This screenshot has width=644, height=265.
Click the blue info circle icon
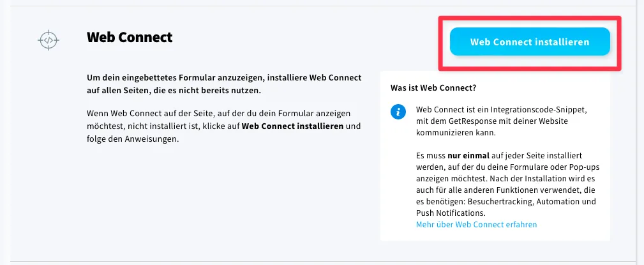tap(398, 112)
